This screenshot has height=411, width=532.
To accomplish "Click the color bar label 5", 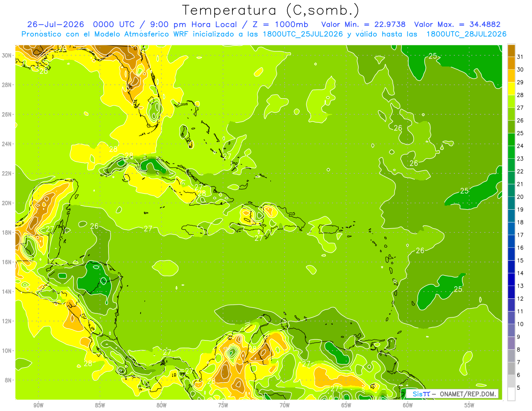I will coord(519,388).
